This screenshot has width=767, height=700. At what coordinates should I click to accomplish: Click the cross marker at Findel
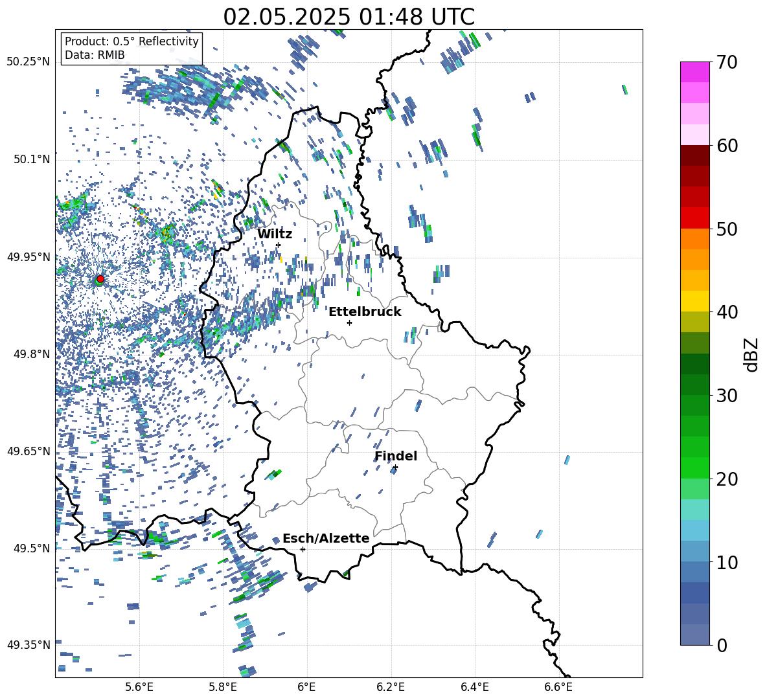point(395,468)
